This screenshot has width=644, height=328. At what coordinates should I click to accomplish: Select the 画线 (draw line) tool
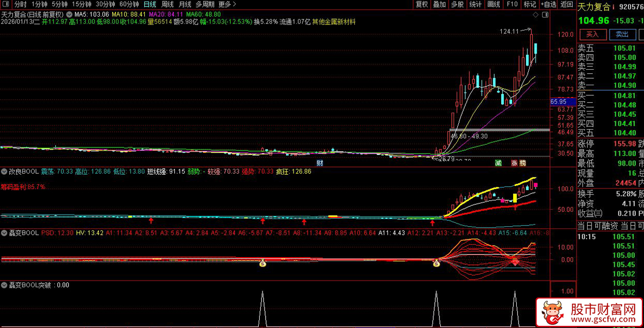coord(494,4)
